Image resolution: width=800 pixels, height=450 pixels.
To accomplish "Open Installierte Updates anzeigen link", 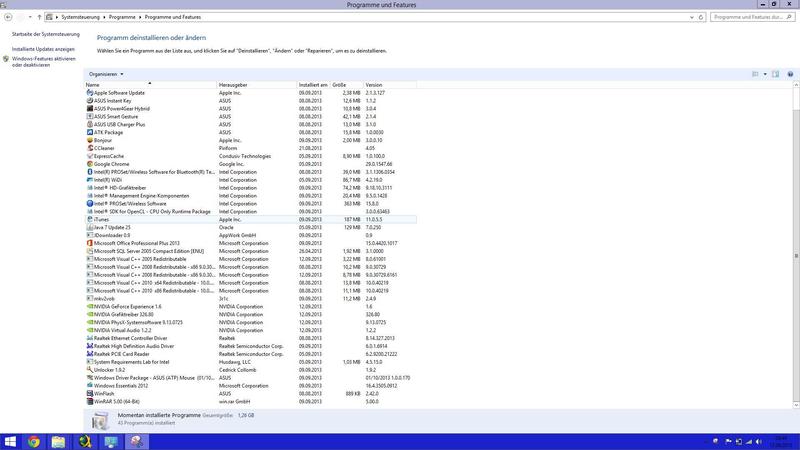I will pyautogui.click(x=43, y=49).
